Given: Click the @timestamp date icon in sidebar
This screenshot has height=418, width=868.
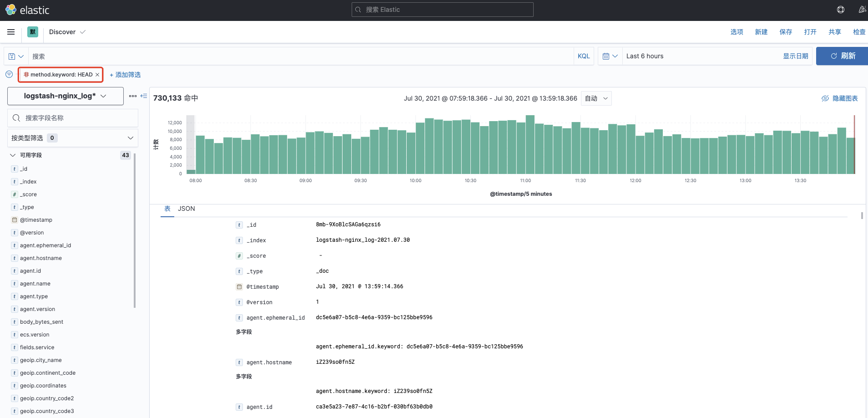Looking at the screenshot, I should [15, 220].
